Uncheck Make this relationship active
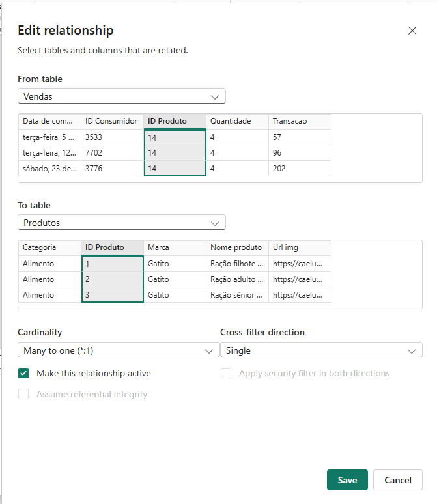 tap(23, 373)
